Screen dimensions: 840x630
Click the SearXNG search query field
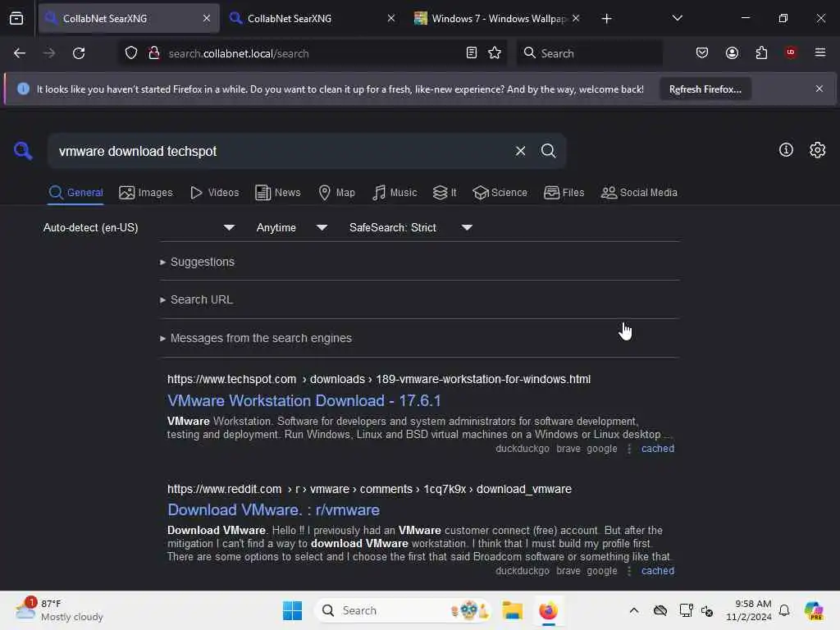tap(281, 151)
